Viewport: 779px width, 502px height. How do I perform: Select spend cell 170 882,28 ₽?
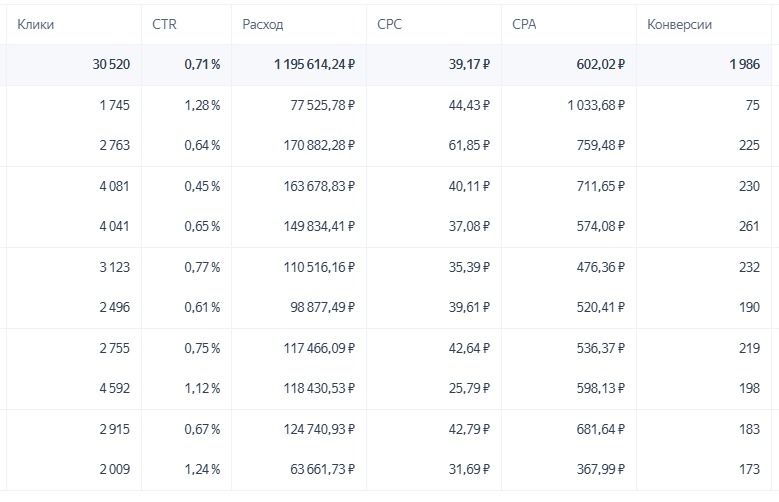(x=314, y=145)
